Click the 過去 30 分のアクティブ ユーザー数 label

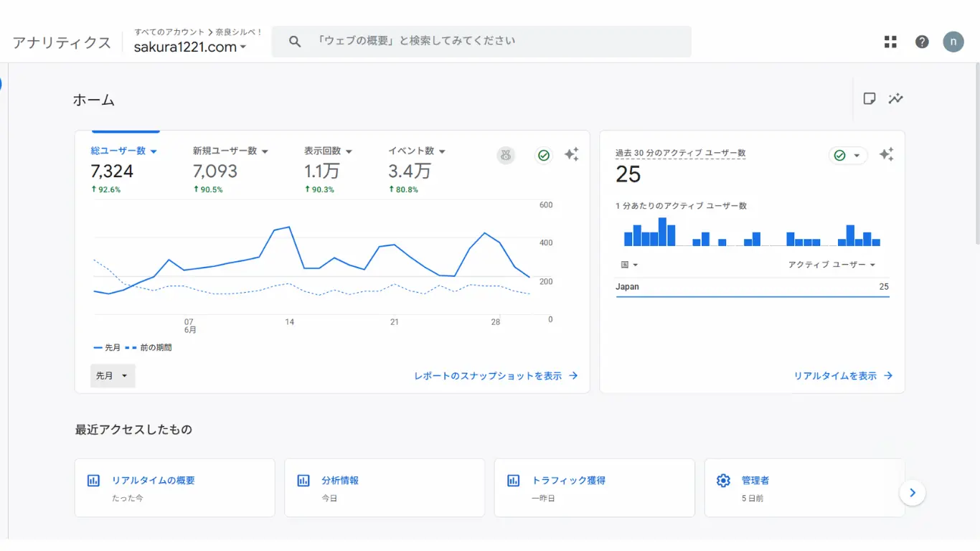[681, 154]
